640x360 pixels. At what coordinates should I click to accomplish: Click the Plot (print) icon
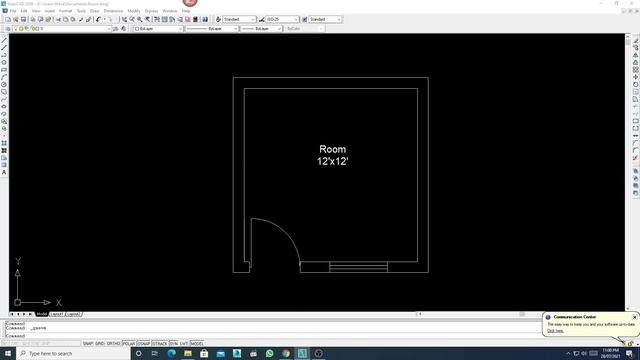click(x=33, y=20)
